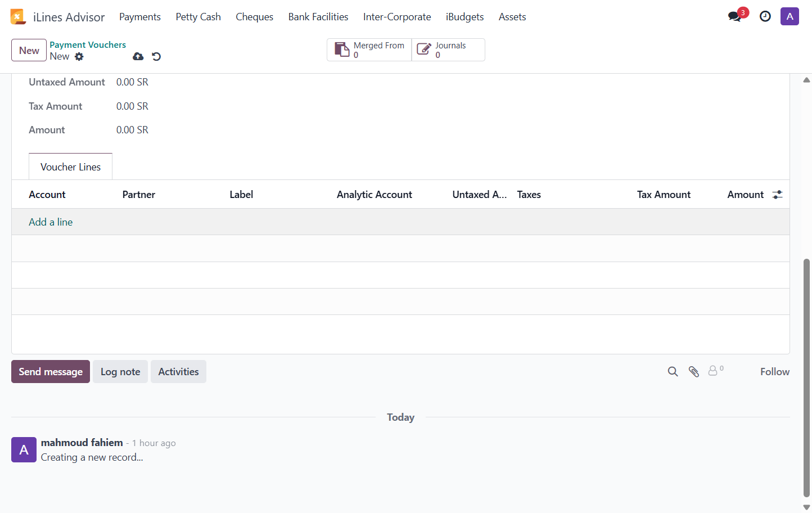
Task: Open the activities clock icon
Action: click(765, 17)
